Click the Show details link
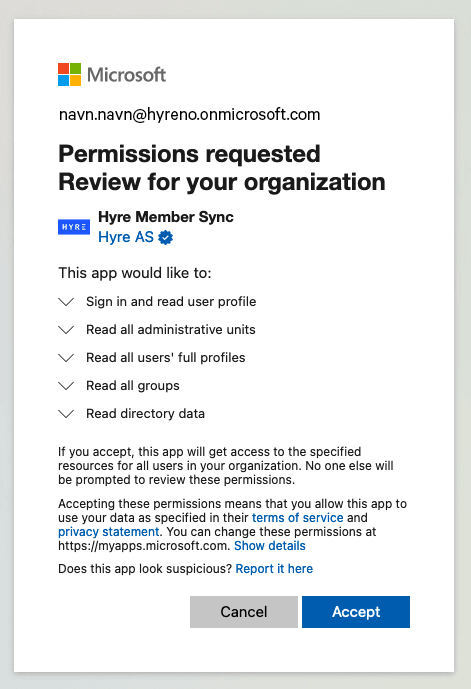The height and width of the screenshot is (689, 471). click(x=270, y=546)
